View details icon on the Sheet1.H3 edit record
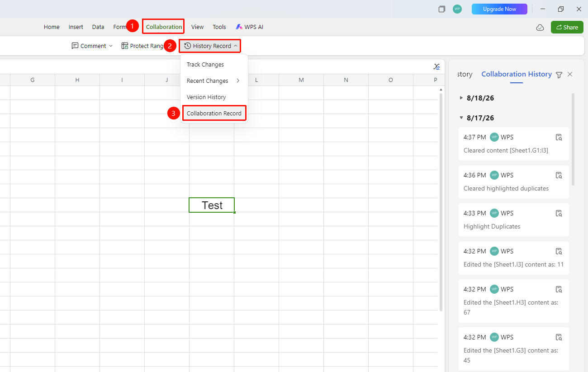 (559, 289)
